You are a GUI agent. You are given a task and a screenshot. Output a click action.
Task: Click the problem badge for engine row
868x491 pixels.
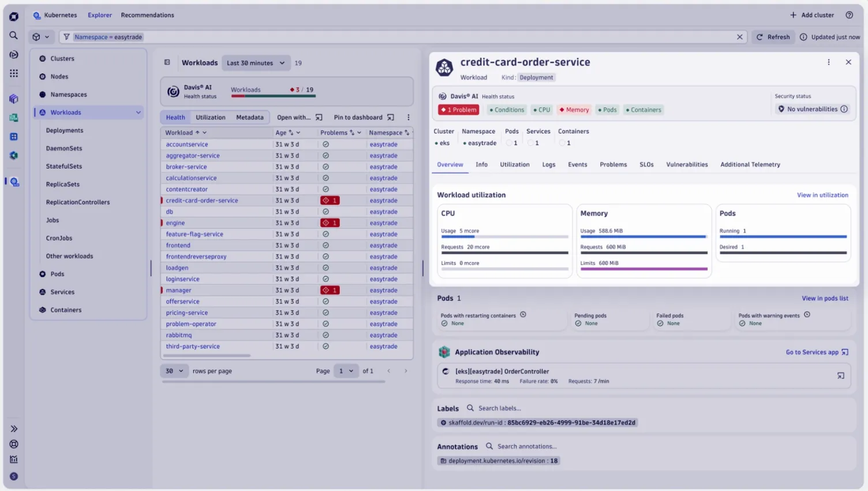point(330,223)
